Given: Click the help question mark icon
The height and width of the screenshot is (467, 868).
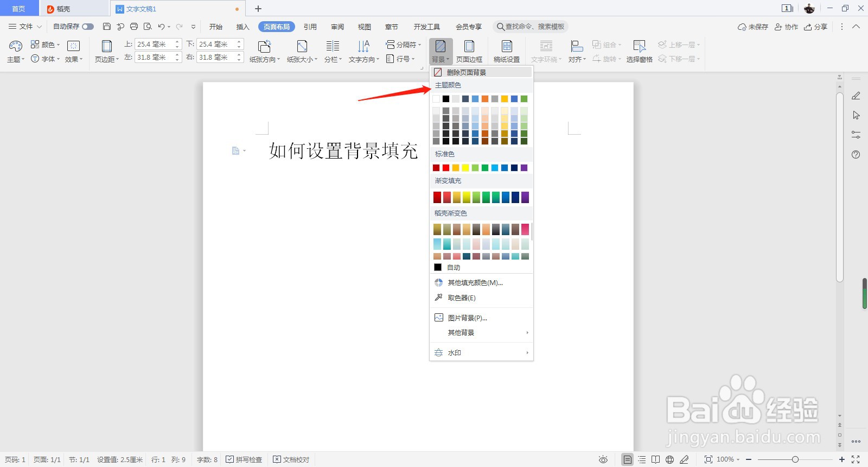Looking at the screenshot, I should click(856, 154).
